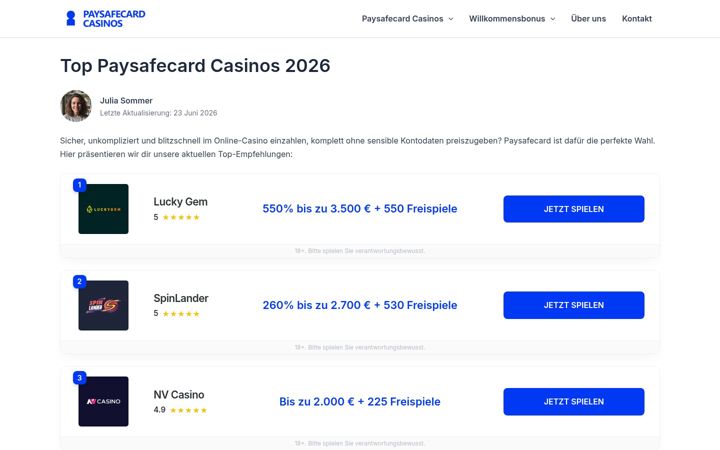Open the Lucky Gem casino logo
Screen dimensions: 720x450
click(x=103, y=209)
